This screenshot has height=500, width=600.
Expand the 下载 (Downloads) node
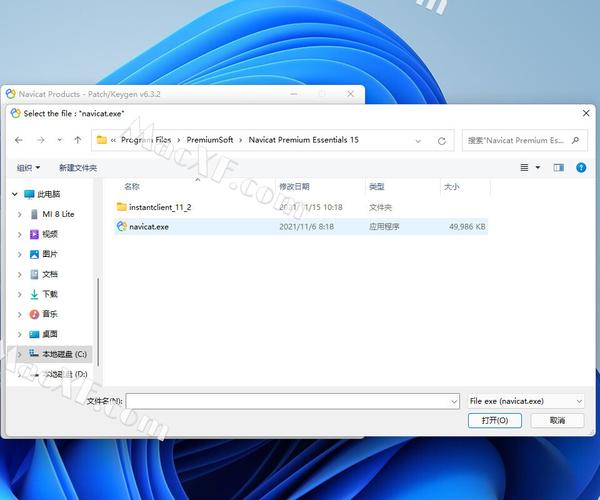(x=20, y=294)
